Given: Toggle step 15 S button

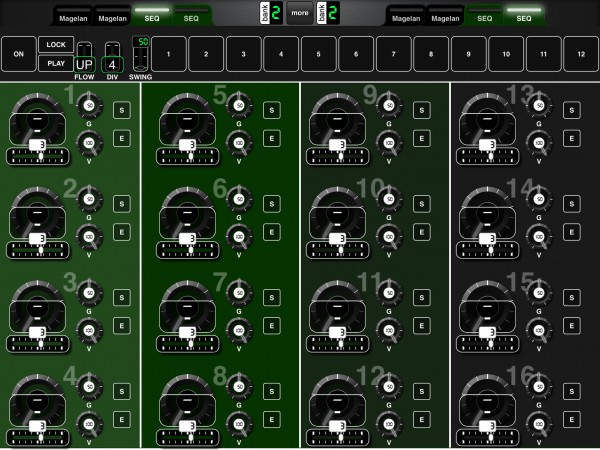Looking at the screenshot, I should [572, 298].
